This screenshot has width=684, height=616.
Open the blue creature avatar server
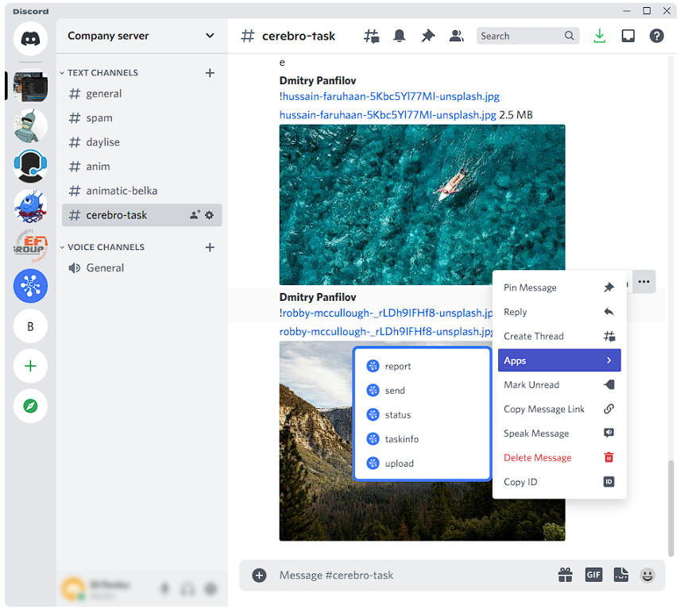(30, 206)
